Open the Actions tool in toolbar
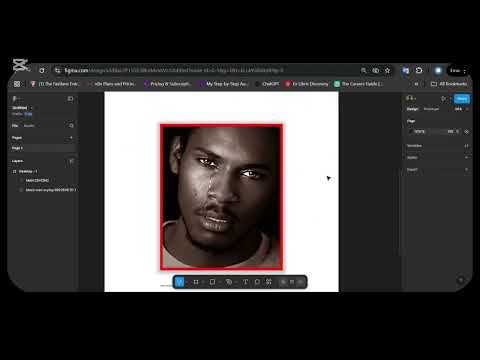 tap(269, 282)
